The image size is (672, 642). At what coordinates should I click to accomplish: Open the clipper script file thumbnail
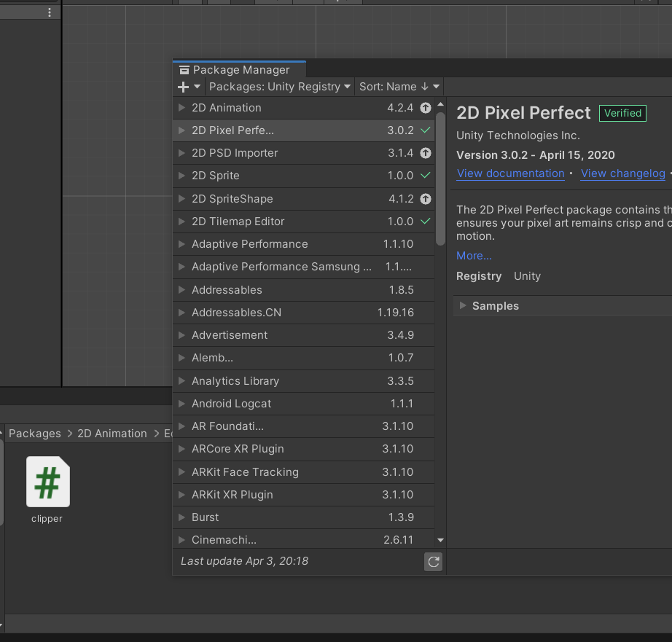47,482
